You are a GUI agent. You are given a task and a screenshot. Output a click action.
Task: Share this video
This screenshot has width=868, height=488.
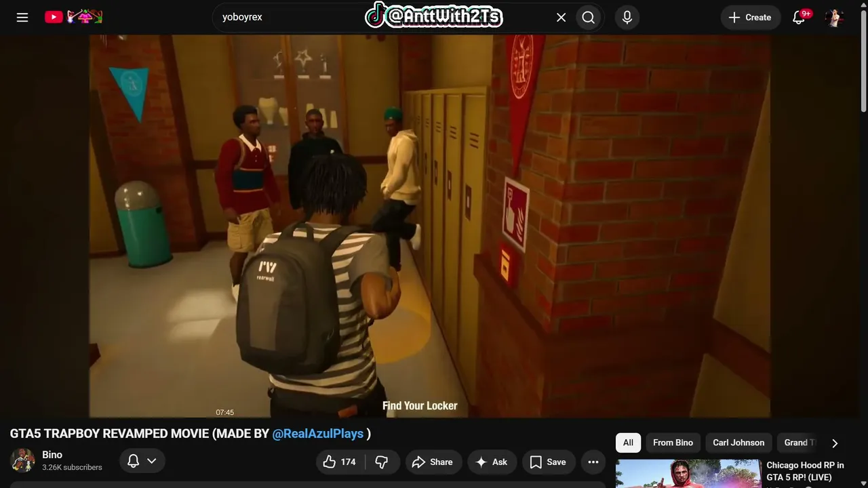[x=433, y=462]
